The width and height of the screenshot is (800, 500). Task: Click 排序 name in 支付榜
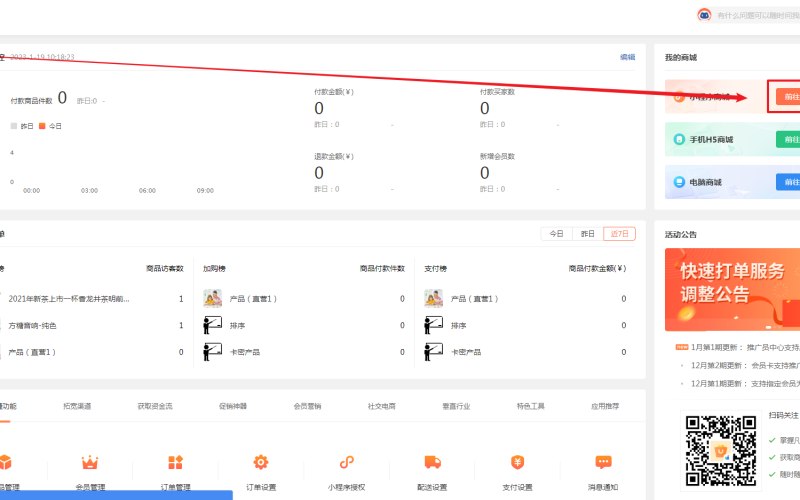point(458,326)
